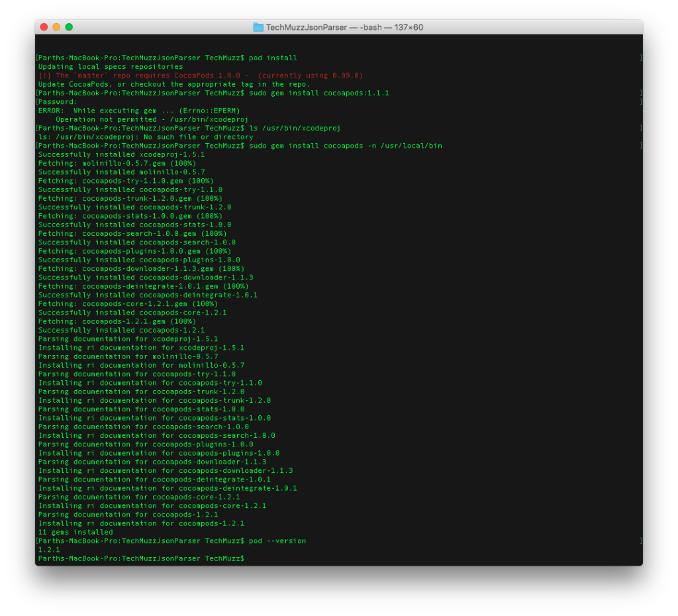Click the '11 gems installed' line

click(x=75, y=533)
